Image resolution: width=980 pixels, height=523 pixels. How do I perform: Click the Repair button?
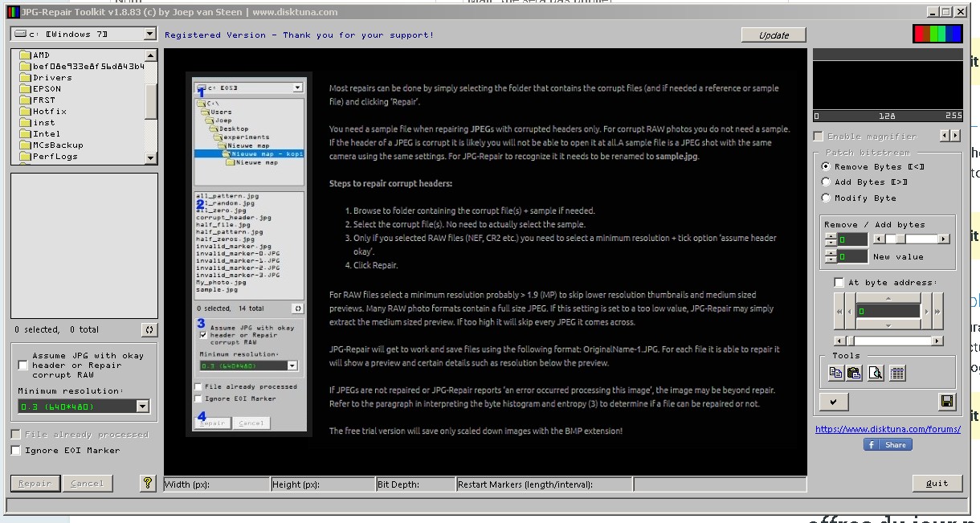(35, 483)
